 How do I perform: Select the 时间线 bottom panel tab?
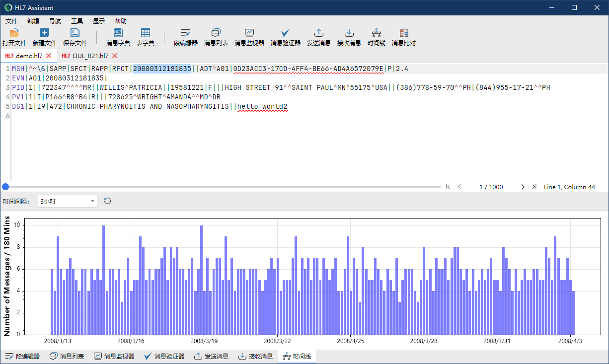[x=297, y=357]
